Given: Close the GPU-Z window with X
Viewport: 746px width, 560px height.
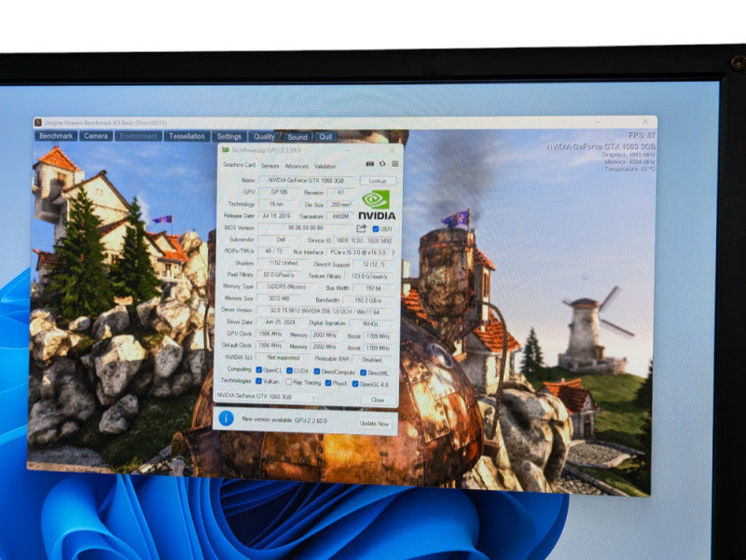Looking at the screenshot, I should [x=392, y=151].
